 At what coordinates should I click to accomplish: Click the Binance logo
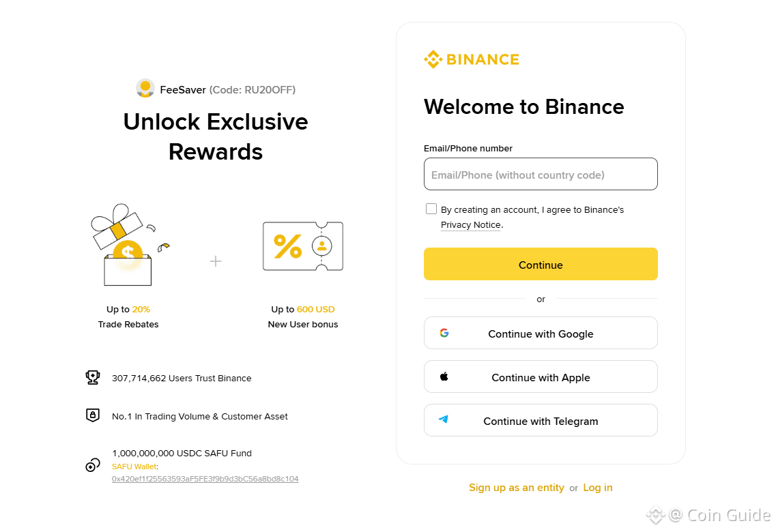[x=471, y=59]
